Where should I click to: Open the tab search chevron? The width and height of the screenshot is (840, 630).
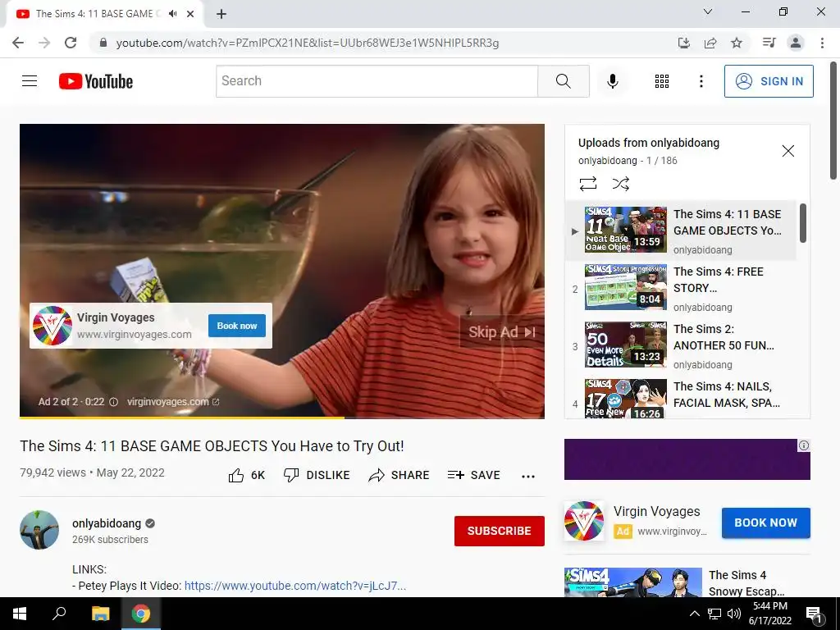coord(708,11)
